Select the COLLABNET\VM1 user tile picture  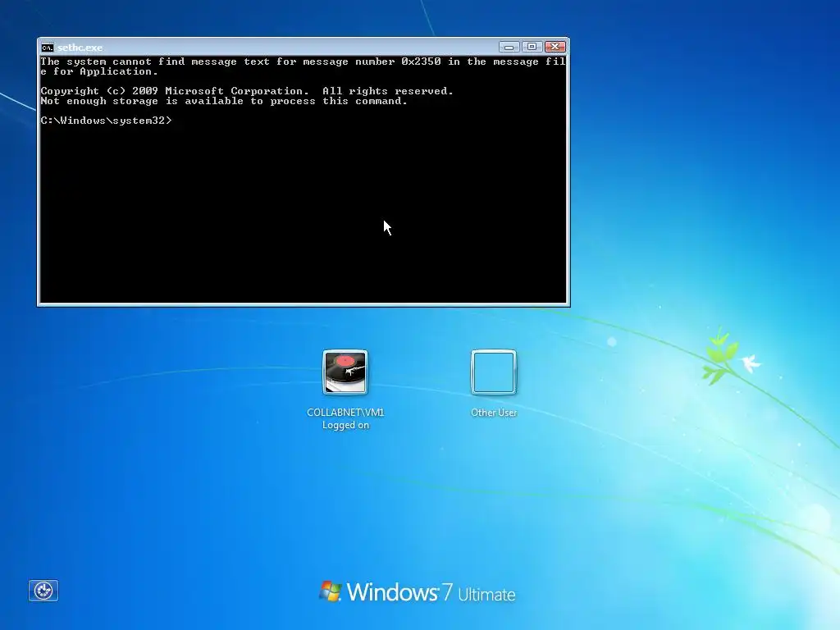tap(345, 372)
